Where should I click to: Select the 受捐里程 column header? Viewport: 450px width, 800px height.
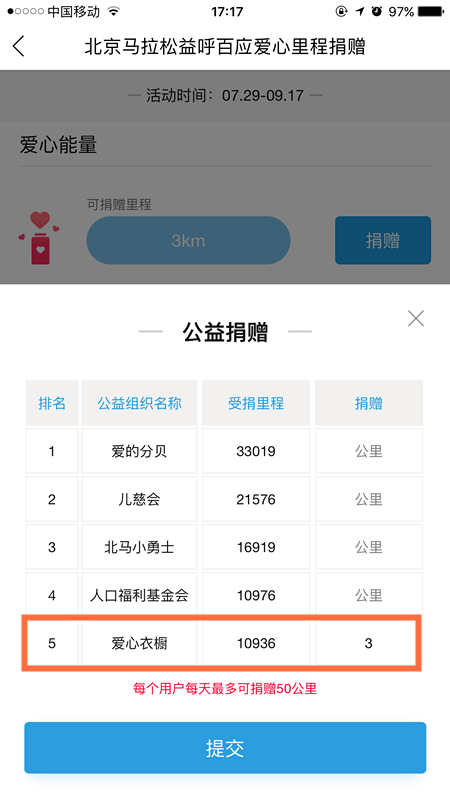256,403
